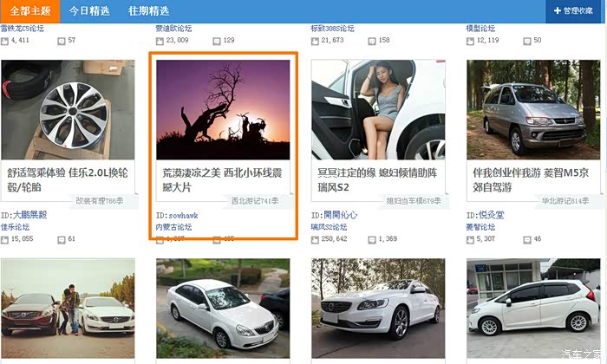Viewport: 607px width, 364px height.
Task: Click the 华北游记814季 tag
Action: (x=565, y=201)
